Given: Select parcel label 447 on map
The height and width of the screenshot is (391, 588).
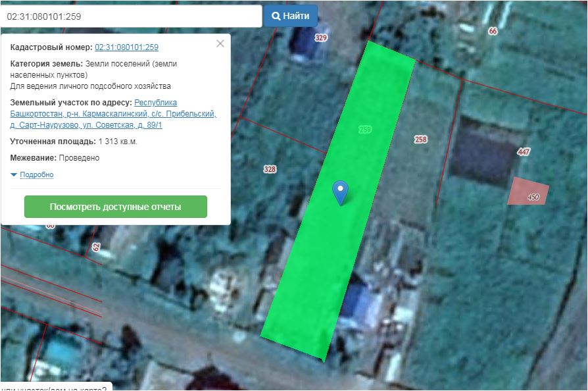Looking at the screenshot, I should pos(524,152).
